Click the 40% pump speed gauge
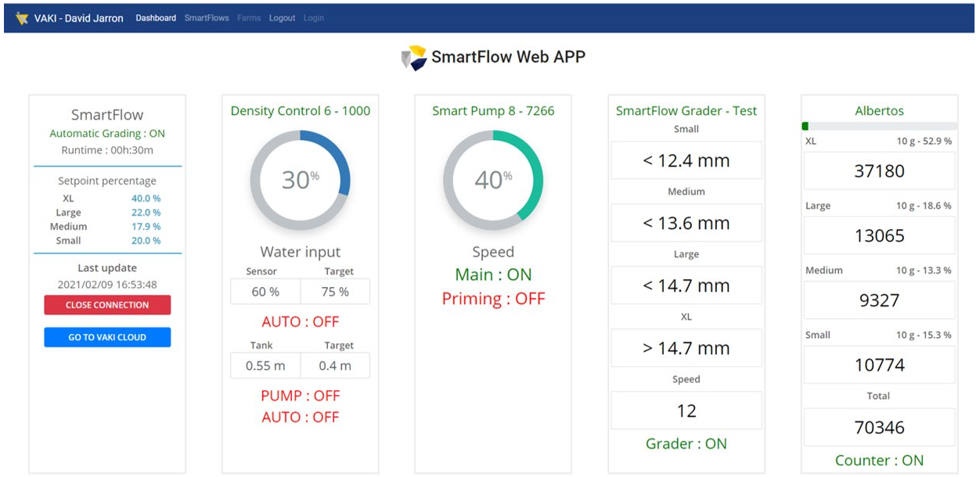980x477 pixels. tap(493, 181)
